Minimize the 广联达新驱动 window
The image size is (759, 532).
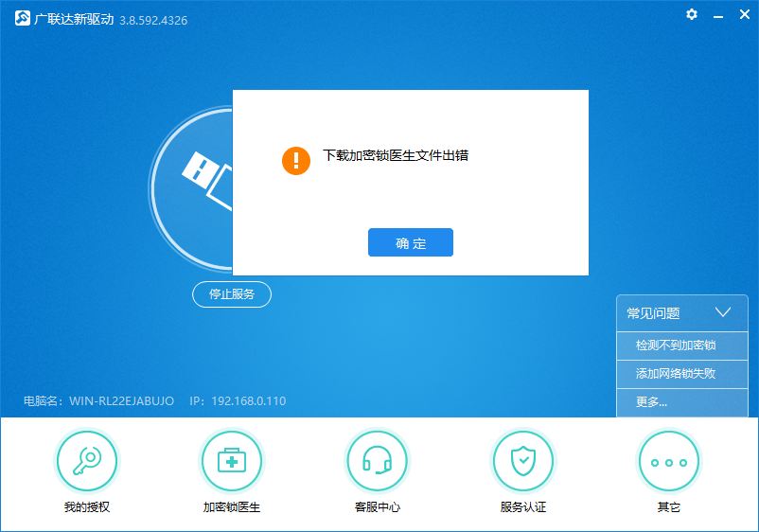coord(718,15)
